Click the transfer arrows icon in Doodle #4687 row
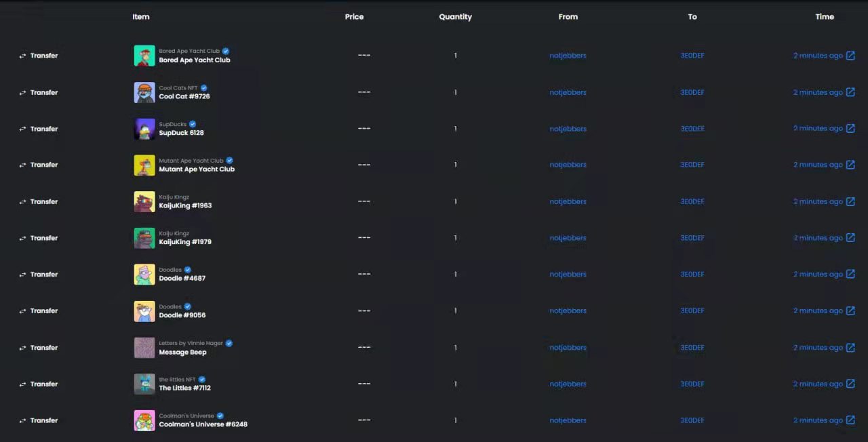The image size is (868, 442). [22, 275]
